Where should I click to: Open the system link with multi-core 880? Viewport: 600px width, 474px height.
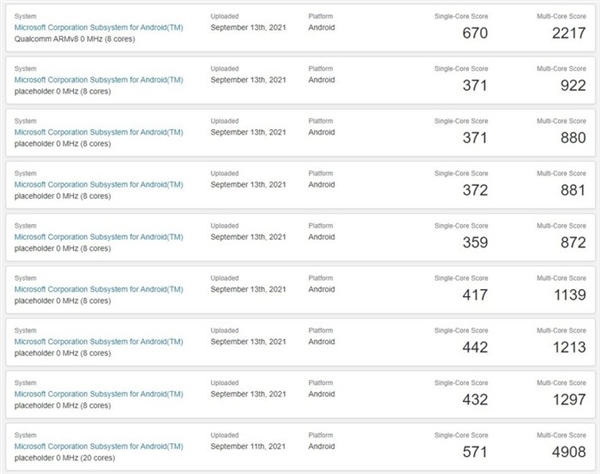(x=99, y=132)
